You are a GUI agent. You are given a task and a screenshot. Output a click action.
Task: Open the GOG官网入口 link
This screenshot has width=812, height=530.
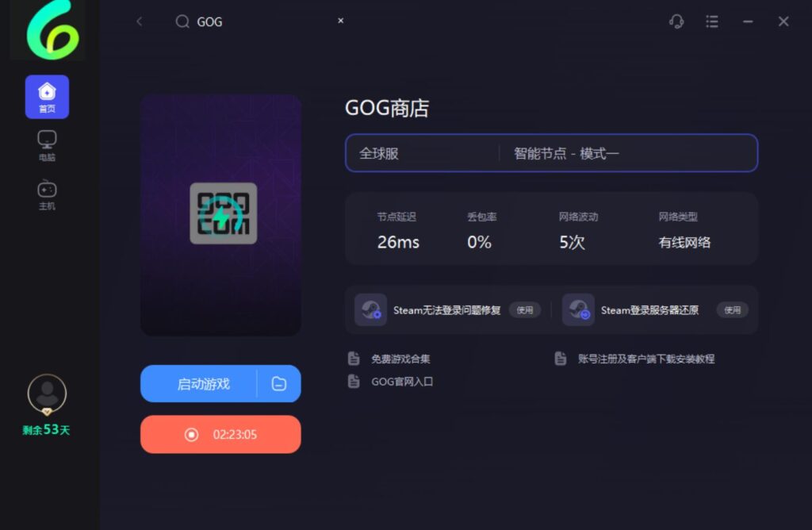(402, 382)
